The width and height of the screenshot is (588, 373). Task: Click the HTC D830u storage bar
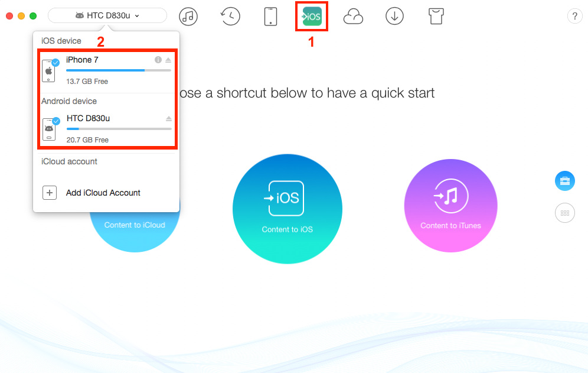click(x=119, y=129)
